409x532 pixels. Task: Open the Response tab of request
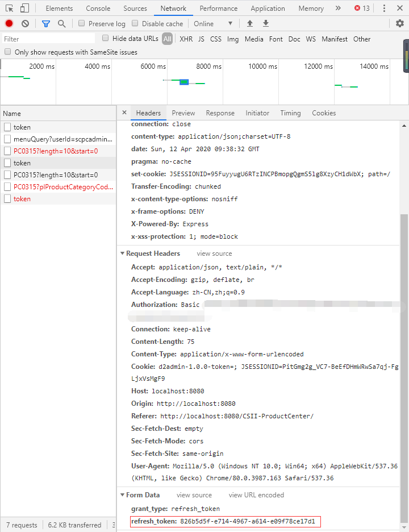pyautogui.click(x=220, y=113)
